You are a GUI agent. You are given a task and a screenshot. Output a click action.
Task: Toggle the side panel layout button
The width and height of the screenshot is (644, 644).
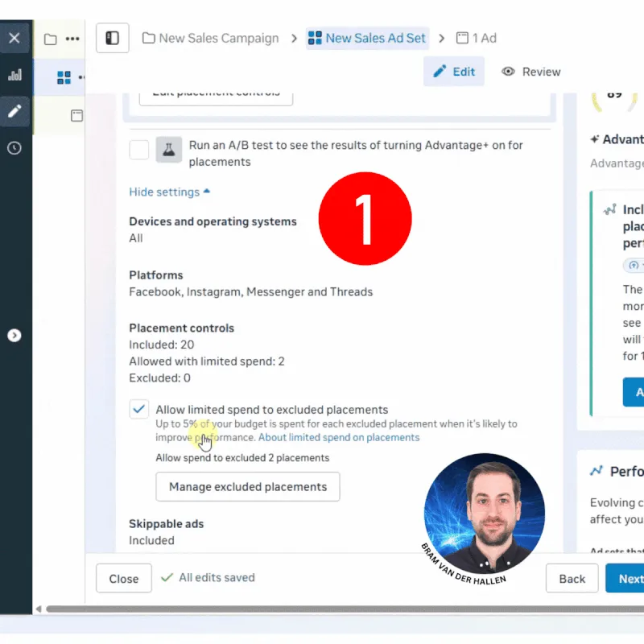(112, 38)
